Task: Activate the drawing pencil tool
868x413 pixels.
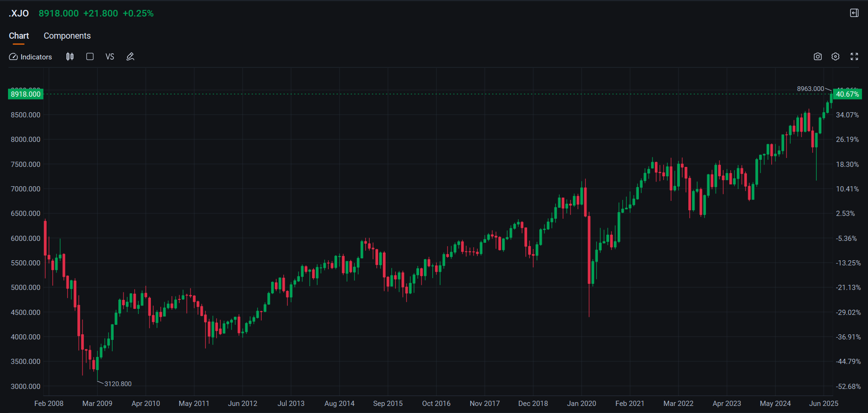Action: click(x=131, y=57)
